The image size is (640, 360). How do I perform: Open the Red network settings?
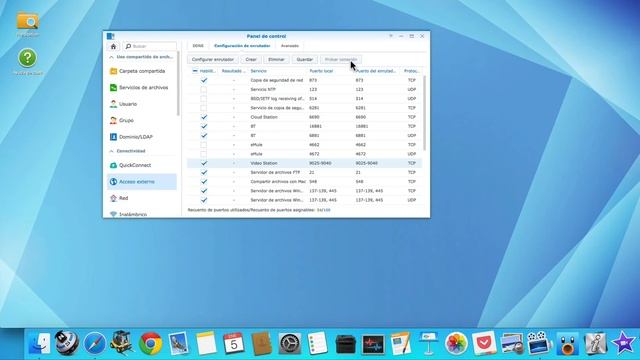pyautogui.click(x=142, y=198)
